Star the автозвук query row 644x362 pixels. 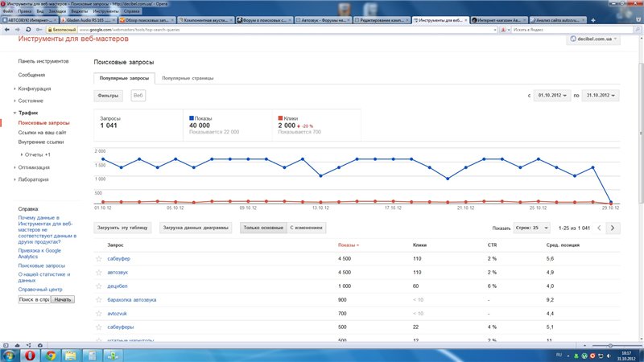pos(99,273)
